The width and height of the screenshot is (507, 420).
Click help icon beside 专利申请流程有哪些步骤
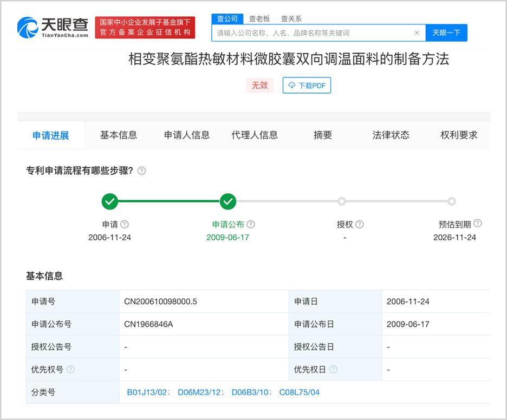141,171
